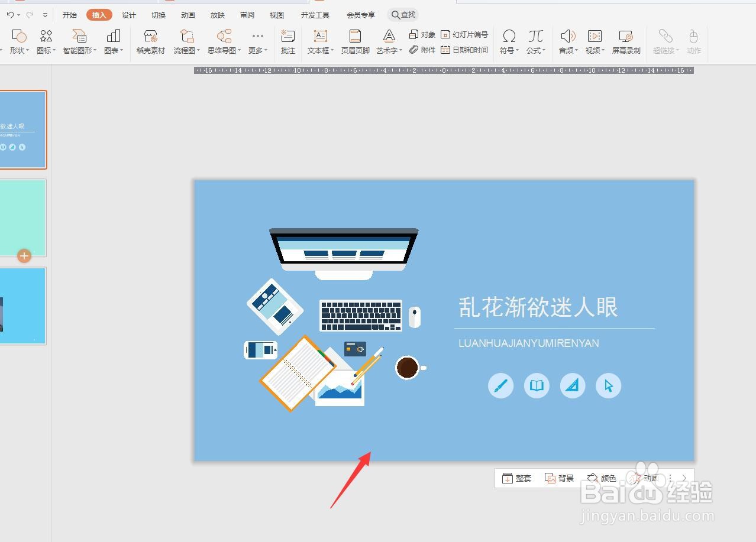Insert a chart with 图表 icon
The image size is (756, 542).
click(114, 37)
